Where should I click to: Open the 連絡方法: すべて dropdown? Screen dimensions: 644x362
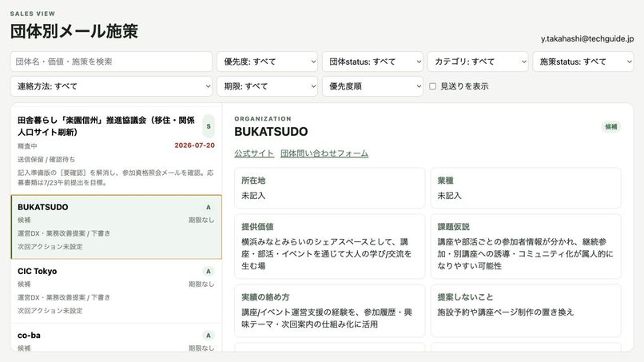coord(111,86)
